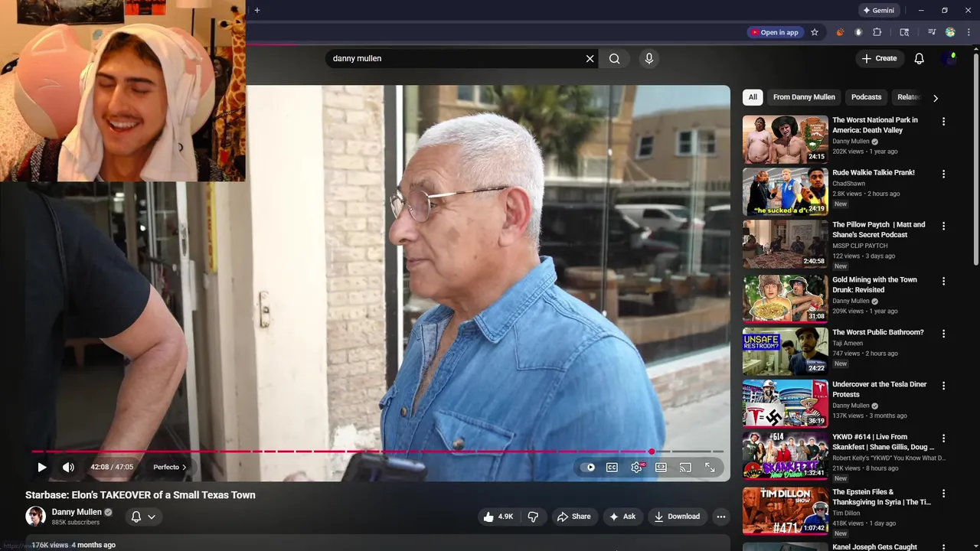Screen dimensions: 980x551
Task: Open more actions (three dots) under video
Action: [x=720, y=517]
